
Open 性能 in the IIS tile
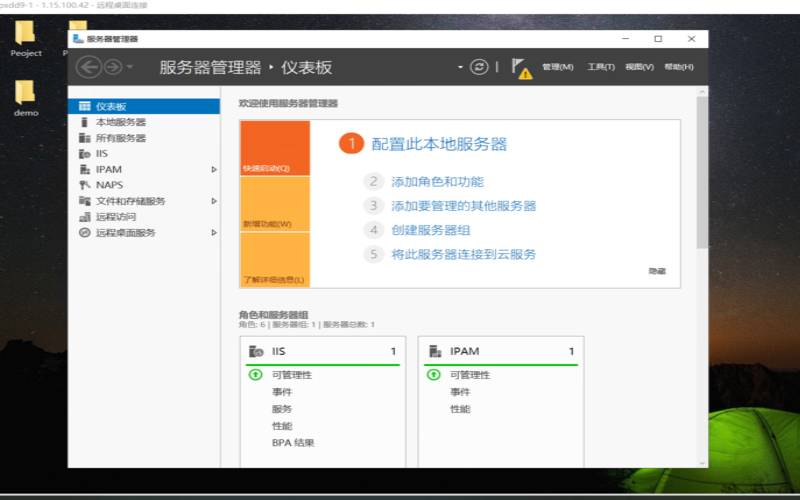[x=282, y=426]
